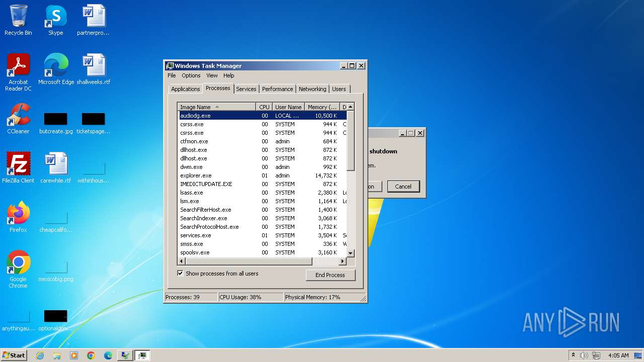Select explorer.exe process row
Image resolution: width=644 pixels, height=362 pixels.
262,175
